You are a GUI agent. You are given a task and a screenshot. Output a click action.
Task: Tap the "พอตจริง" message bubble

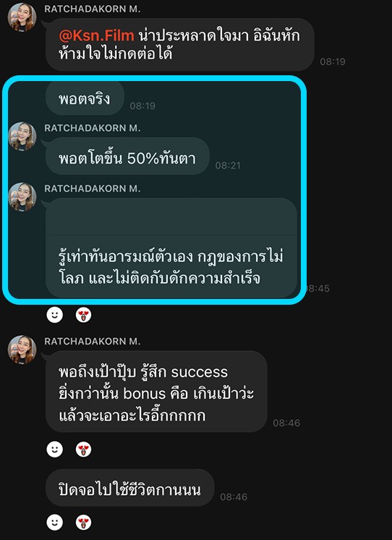[85, 98]
